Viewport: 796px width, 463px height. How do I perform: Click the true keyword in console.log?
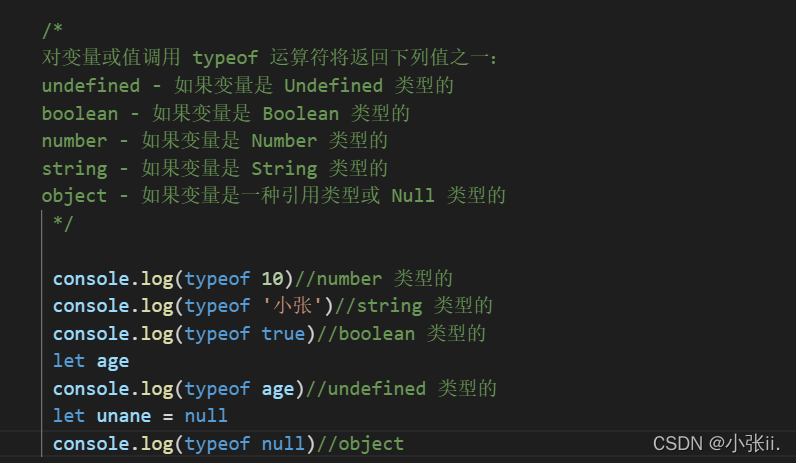tap(283, 334)
